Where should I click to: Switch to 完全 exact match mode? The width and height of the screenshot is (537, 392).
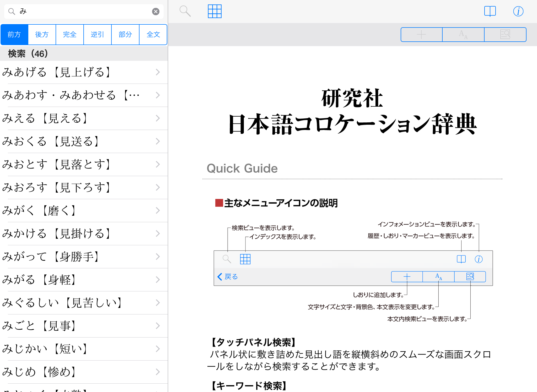tap(70, 35)
